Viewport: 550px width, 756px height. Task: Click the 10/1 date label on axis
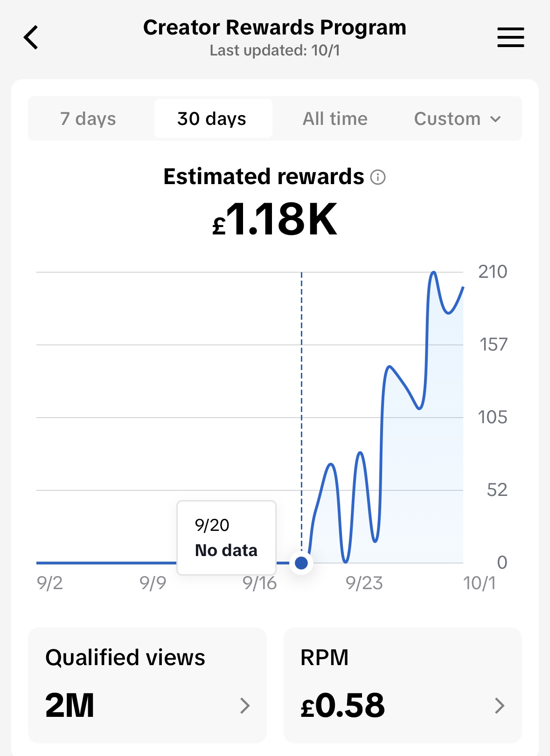pyautogui.click(x=480, y=583)
